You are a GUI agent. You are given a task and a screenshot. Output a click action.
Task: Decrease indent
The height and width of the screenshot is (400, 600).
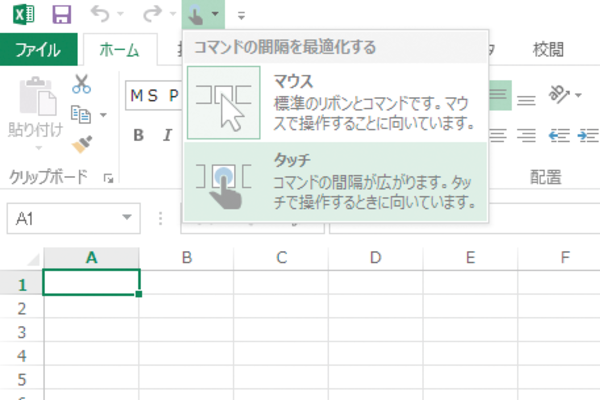point(559,136)
